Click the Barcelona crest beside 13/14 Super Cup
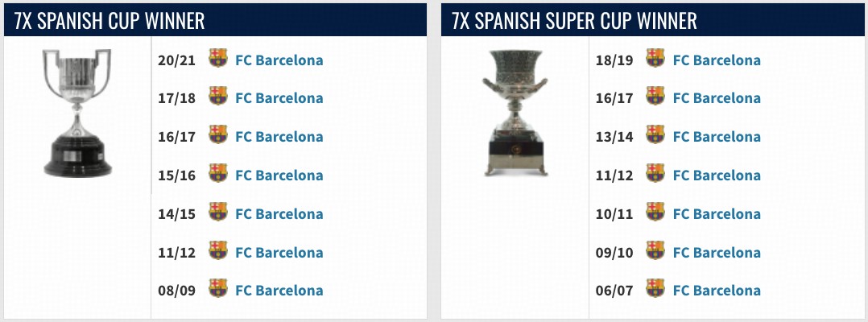This screenshot has height=322, width=868. [655, 136]
